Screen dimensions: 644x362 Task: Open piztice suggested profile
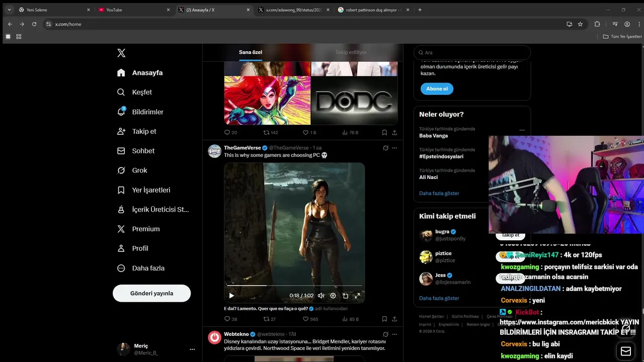coord(443,253)
